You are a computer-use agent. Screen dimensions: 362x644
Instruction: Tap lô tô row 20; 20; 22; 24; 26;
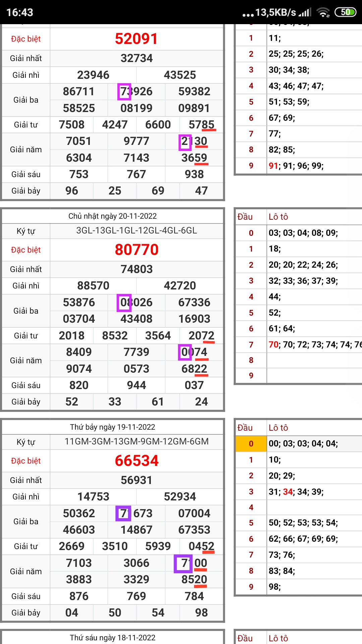[x=303, y=265]
